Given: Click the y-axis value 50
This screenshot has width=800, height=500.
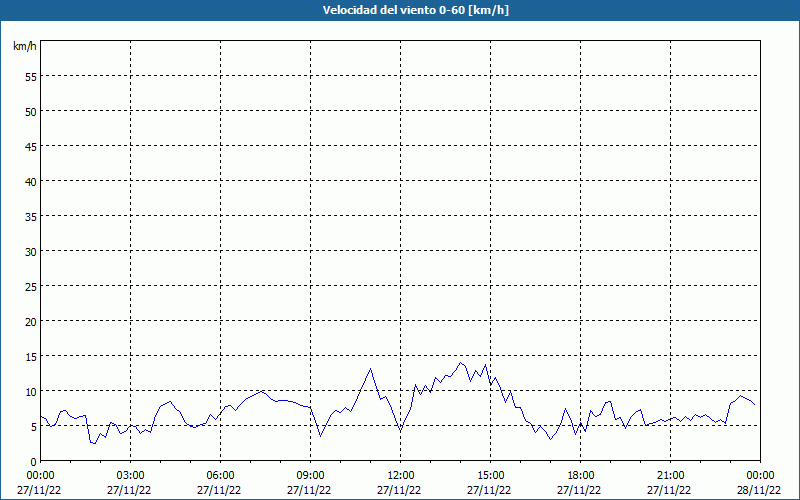Looking at the screenshot, I should (31, 111).
